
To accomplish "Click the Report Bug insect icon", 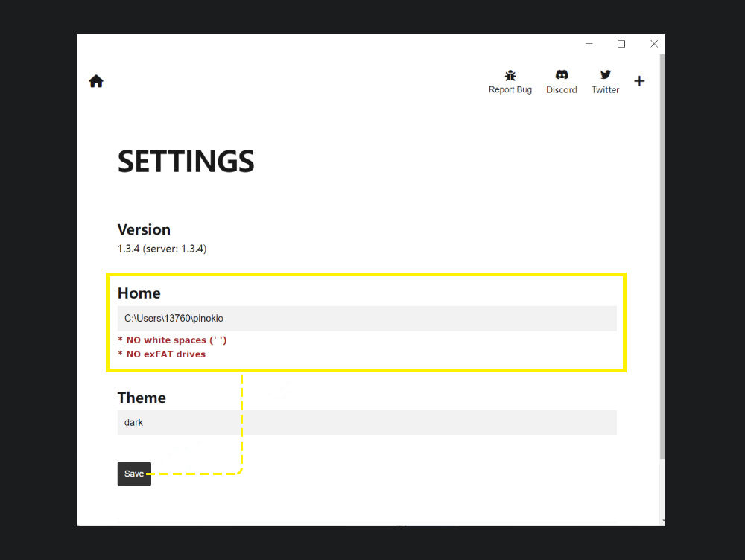I will click(x=510, y=75).
